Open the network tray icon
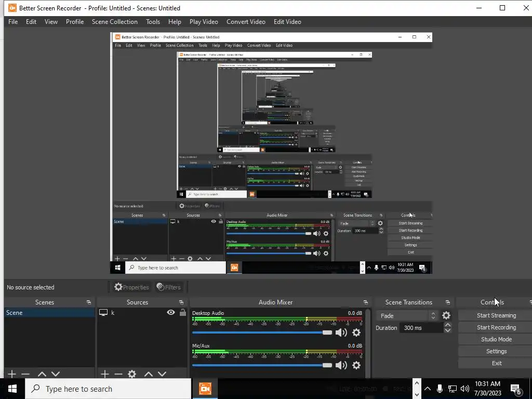The height and width of the screenshot is (399, 532). pyautogui.click(x=453, y=389)
